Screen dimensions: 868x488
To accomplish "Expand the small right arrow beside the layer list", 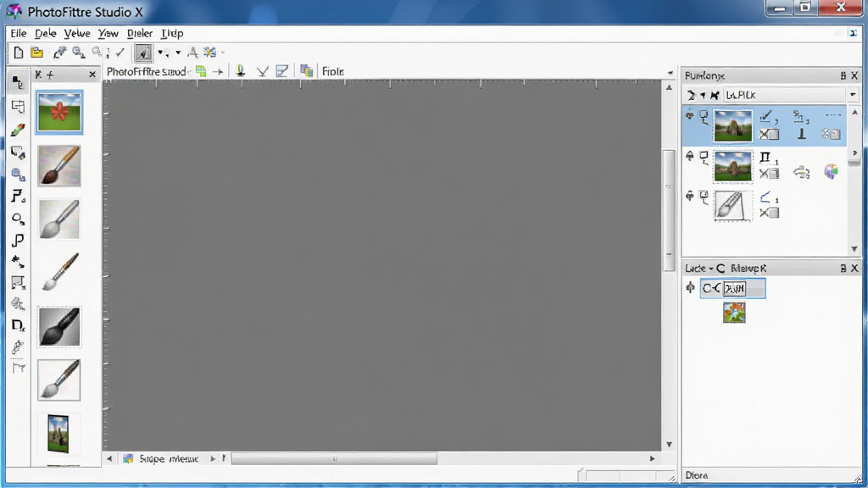I will tap(854, 153).
